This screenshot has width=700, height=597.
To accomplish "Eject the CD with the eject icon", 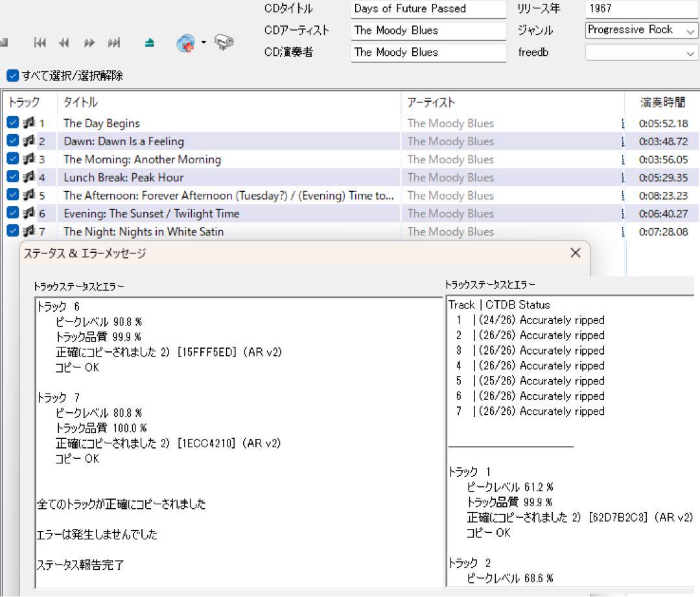I will pyautogui.click(x=150, y=43).
